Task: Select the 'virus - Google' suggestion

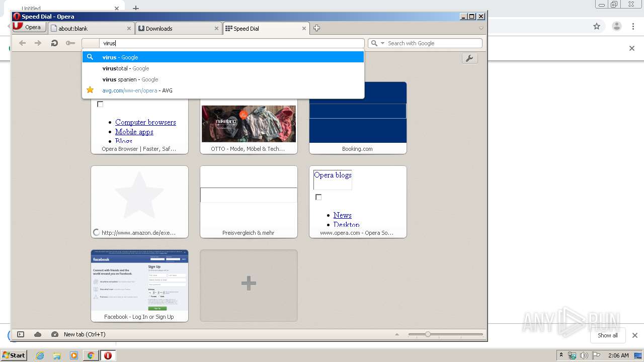Action: tap(223, 57)
